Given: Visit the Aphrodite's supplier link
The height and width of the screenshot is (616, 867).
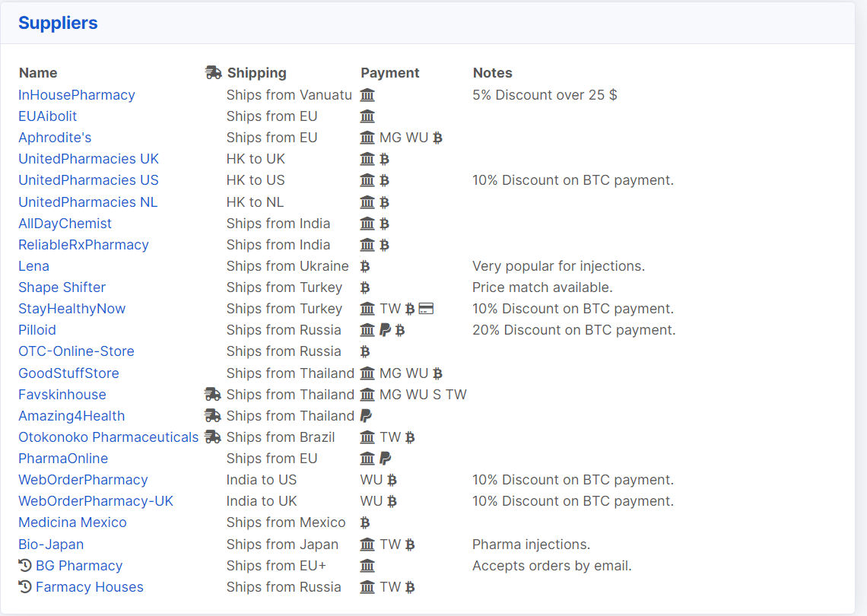Looking at the screenshot, I should (x=55, y=138).
